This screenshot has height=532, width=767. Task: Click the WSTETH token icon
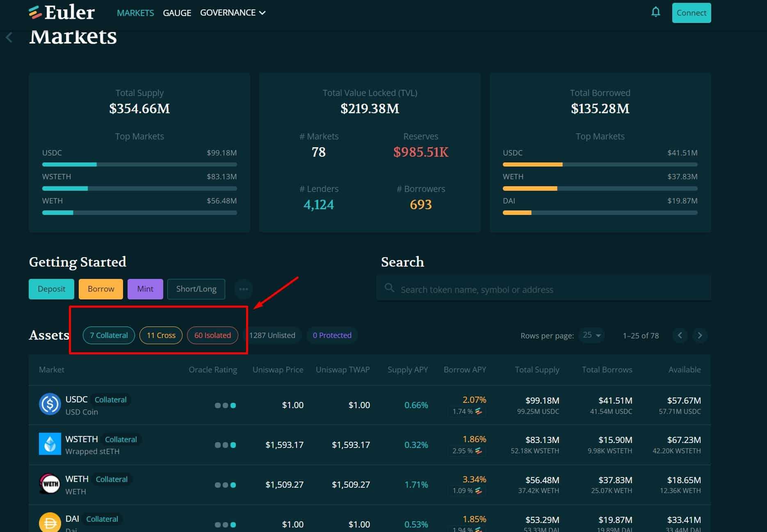click(50, 444)
